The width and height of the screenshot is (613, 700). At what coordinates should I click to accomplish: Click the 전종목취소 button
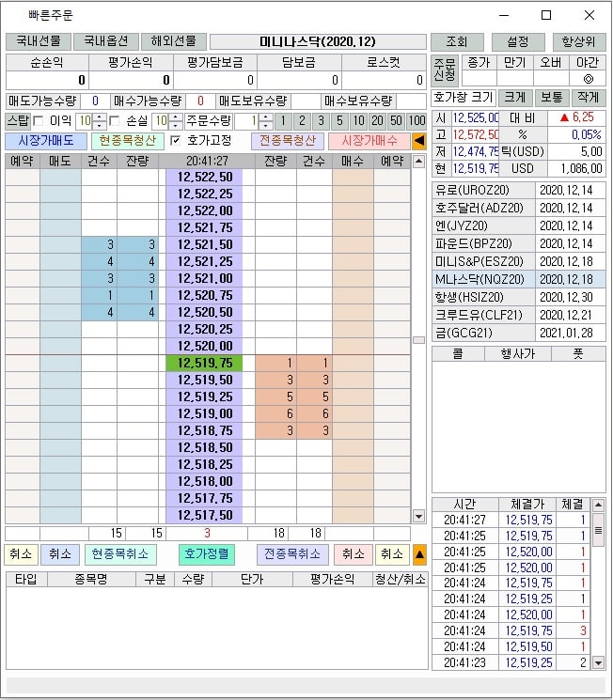(x=292, y=554)
